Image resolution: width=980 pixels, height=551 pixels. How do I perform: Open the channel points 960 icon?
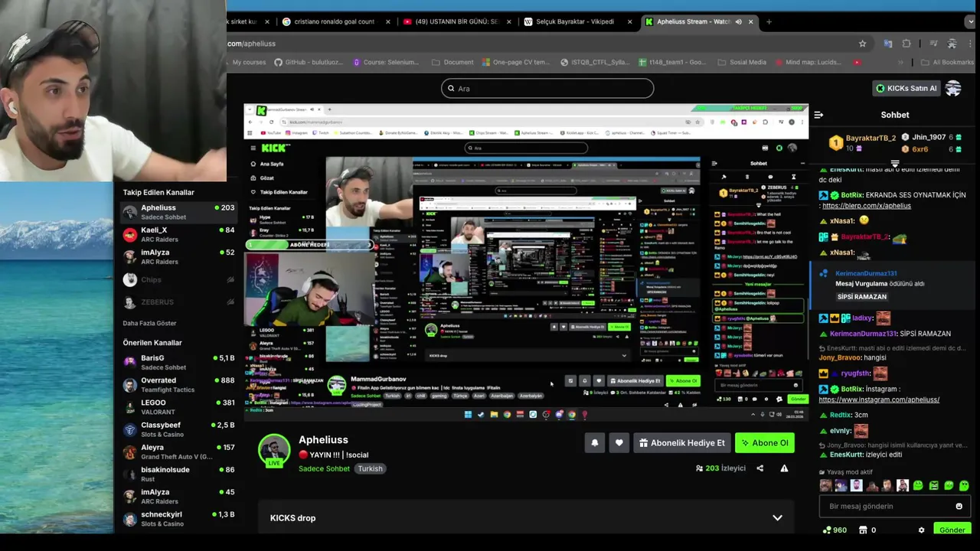(834, 530)
